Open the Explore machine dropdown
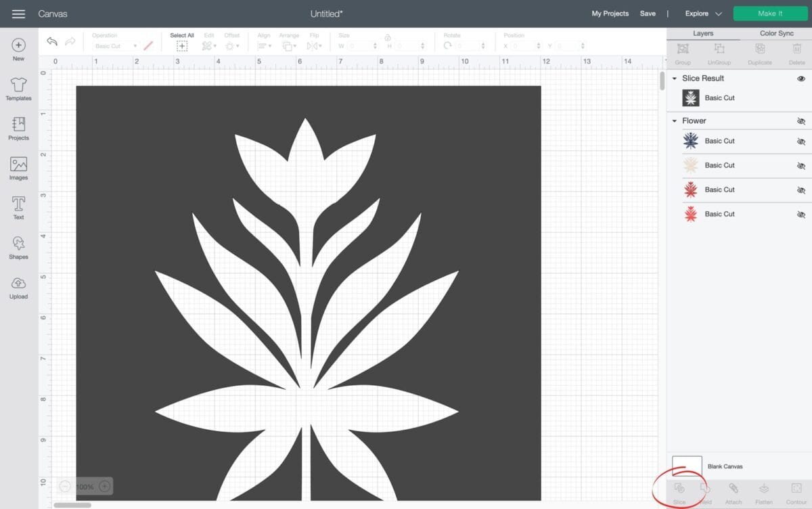The height and width of the screenshot is (509, 812). [x=703, y=14]
